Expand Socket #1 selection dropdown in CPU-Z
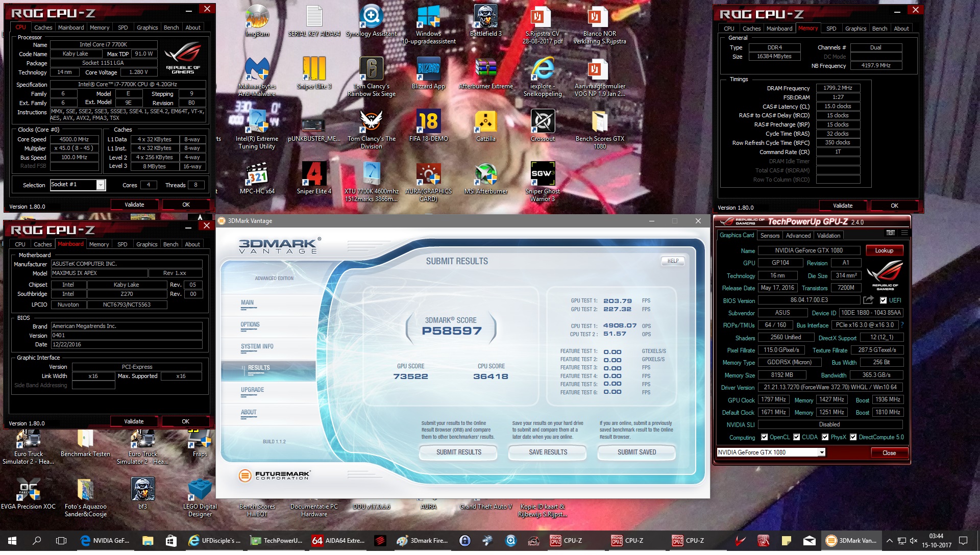 pos(101,185)
